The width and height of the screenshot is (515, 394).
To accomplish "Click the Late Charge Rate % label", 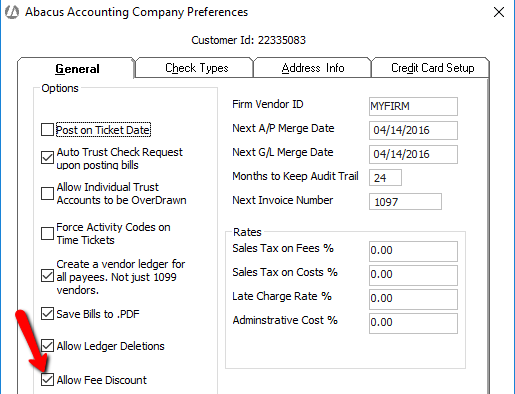I will point(282,296).
